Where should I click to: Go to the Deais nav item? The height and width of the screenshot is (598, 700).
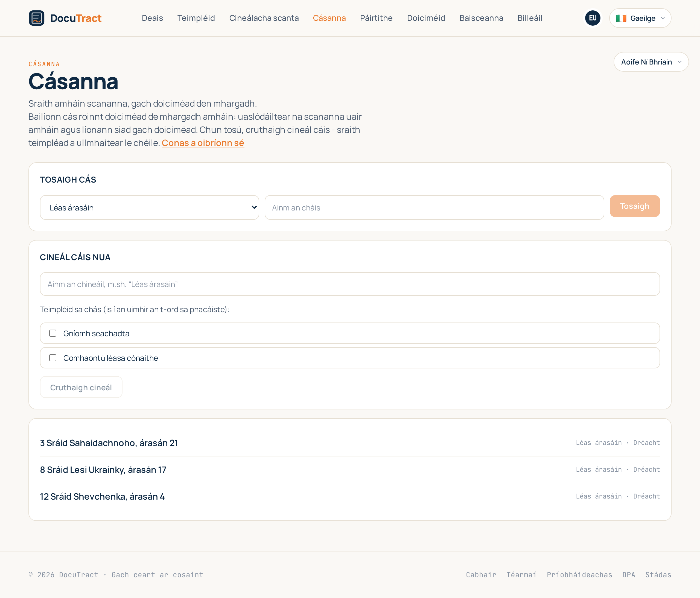pyautogui.click(x=152, y=18)
